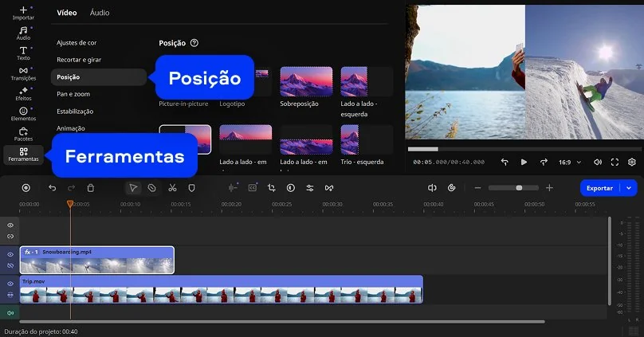This screenshot has width=644, height=337.
Task: Delete the selected clip with the trash icon
Action: pyautogui.click(x=91, y=188)
